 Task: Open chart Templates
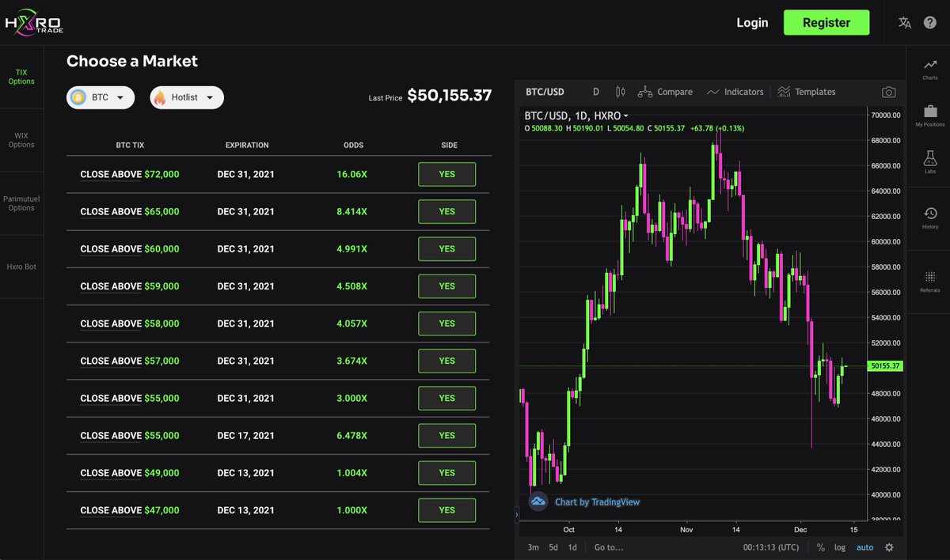coord(807,92)
